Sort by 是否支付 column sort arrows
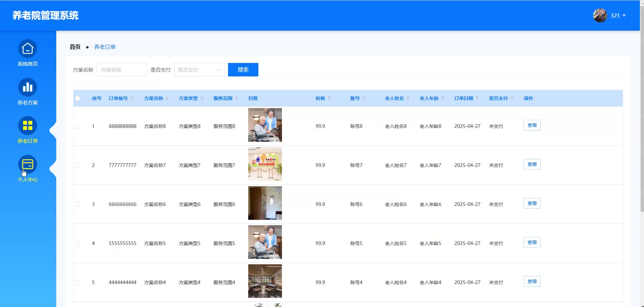Image resolution: width=644 pixels, height=307 pixels. click(x=512, y=98)
